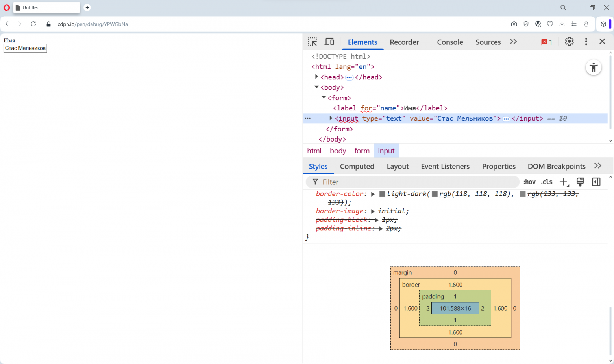This screenshot has height=364, width=614.
Task: Select the Styles sub-tab
Action: tap(318, 166)
